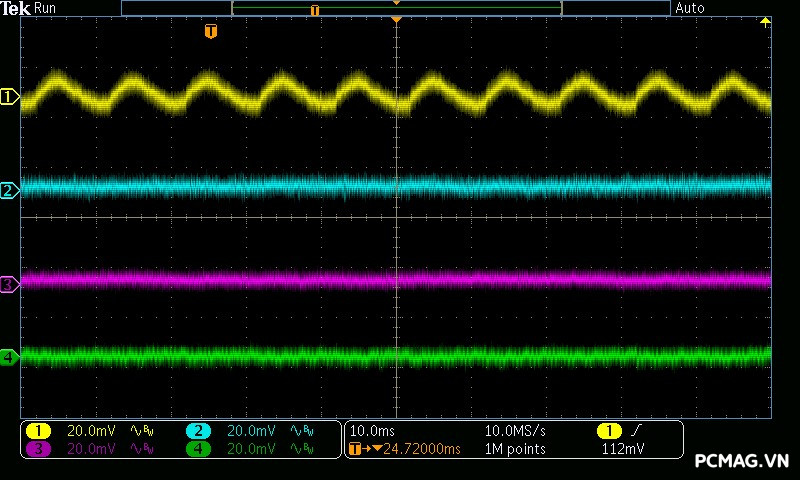The image size is (800, 480).
Task: Click the Tek logo
Action: [15, 8]
